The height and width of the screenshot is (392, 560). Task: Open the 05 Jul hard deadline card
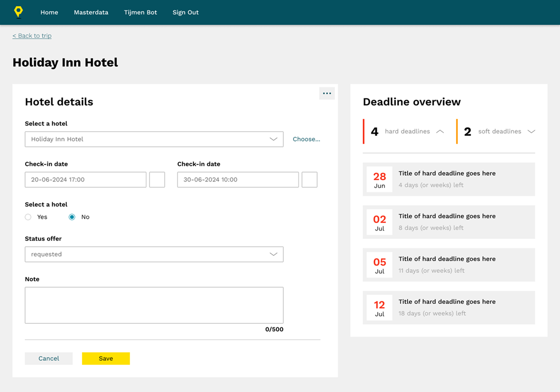click(449, 265)
